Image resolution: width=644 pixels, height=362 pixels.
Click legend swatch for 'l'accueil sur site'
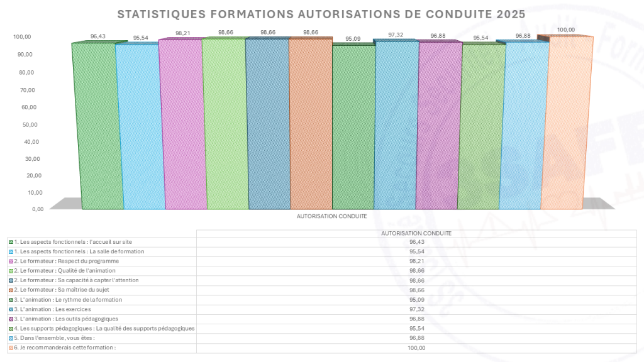click(11, 242)
